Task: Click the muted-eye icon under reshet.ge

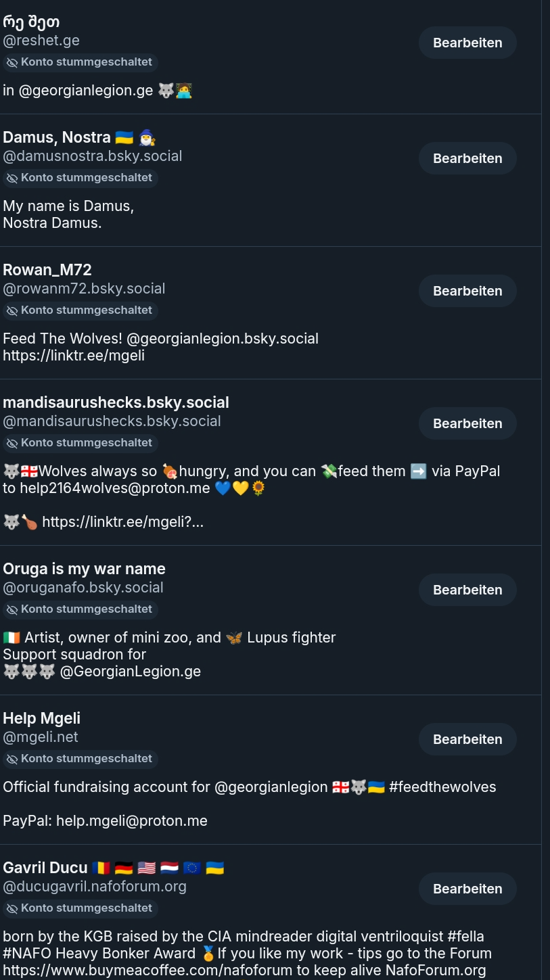Action: [x=12, y=62]
